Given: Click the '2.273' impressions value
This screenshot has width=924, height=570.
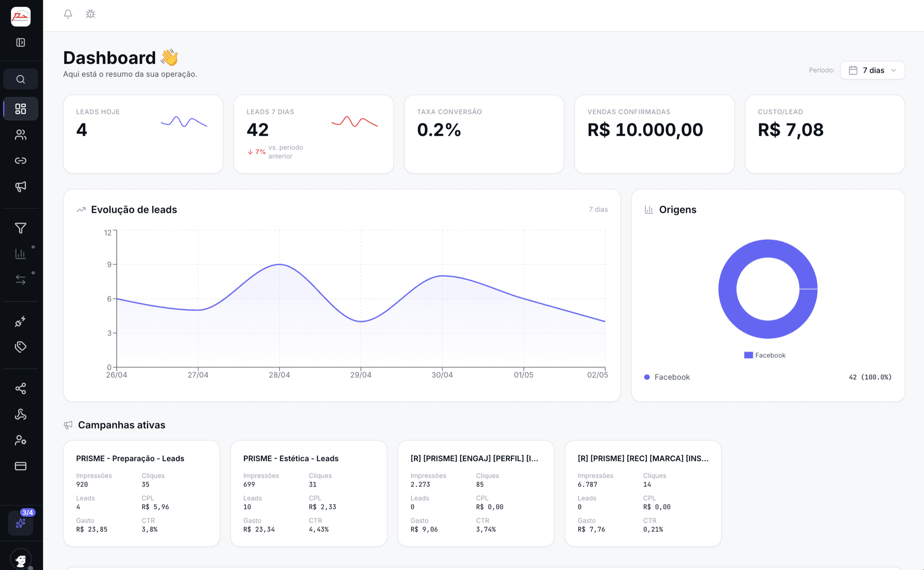Looking at the screenshot, I should click(420, 484).
